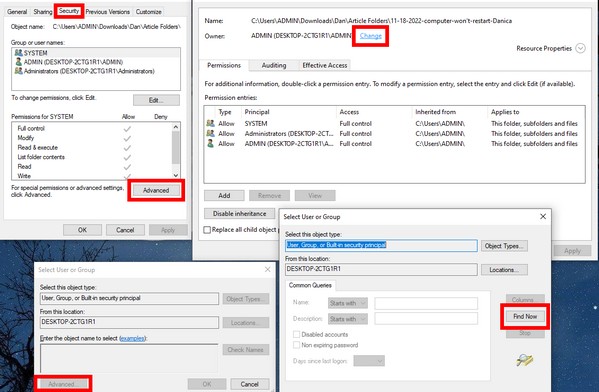Image resolution: width=599 pixels, height=392 pixels.
Task: Click the View permission entry button
Action: pyautogui.click(x=315, y=196)
